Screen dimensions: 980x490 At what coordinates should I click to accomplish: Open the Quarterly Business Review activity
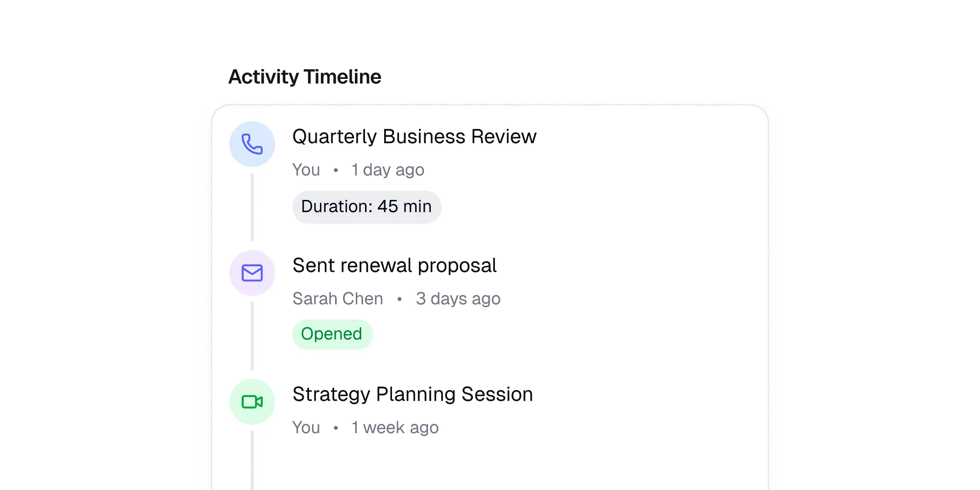[x=414, y=136]
